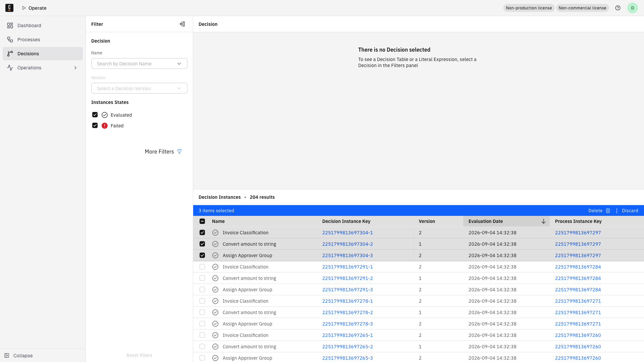Image resolution: width=644 pixels, height=362 pixels.
Task: Click the Collapse sidebar icon
Action: 7,355
